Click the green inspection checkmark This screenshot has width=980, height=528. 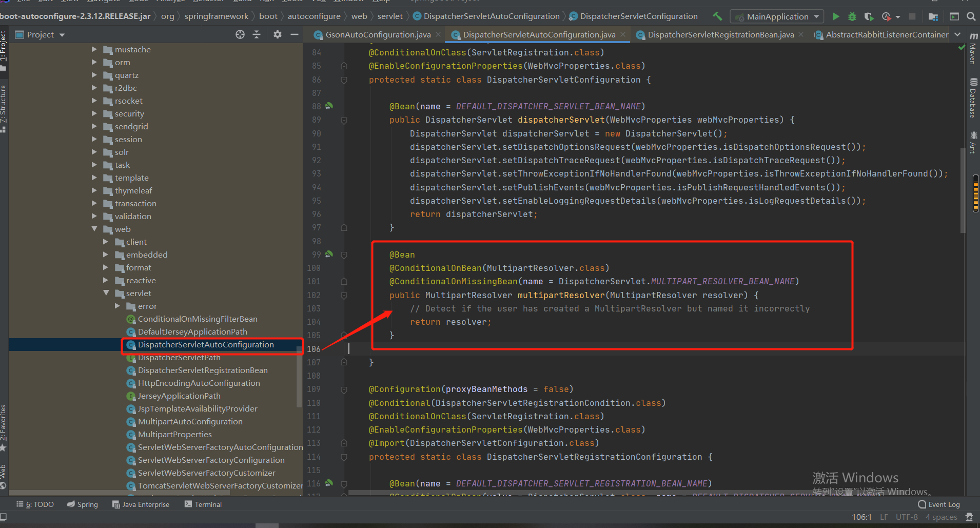(962, 47)
